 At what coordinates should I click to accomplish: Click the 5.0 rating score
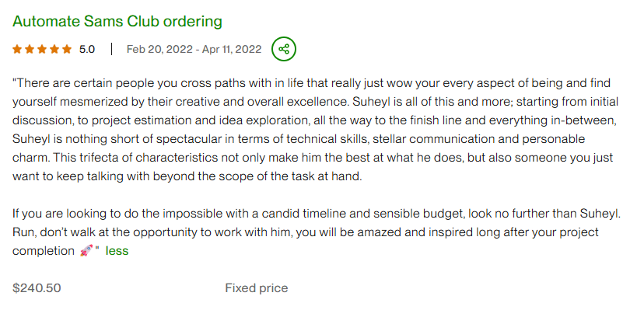(87, 49)
